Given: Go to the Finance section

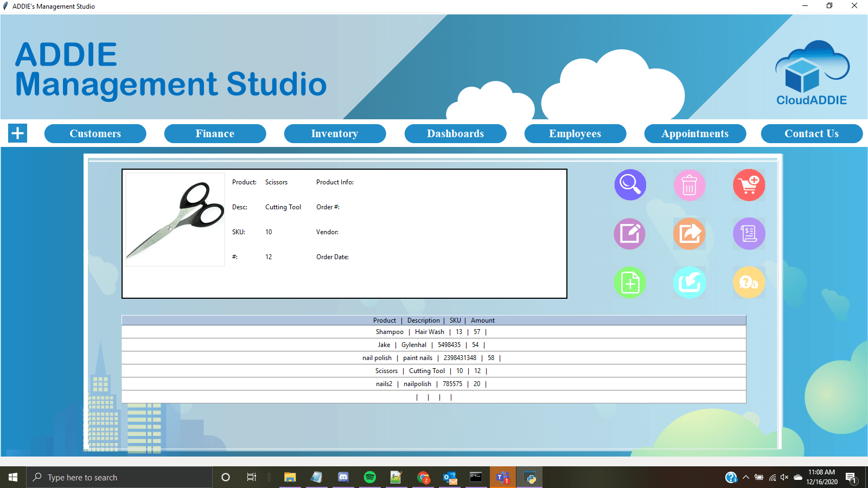Looking at the screenshot, I should click(x=215, y=133).
